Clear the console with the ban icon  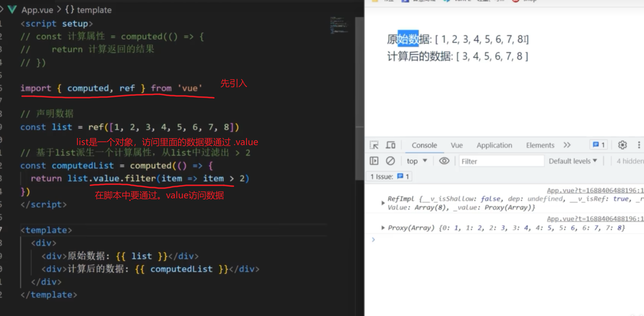click(x=390, y=161)
